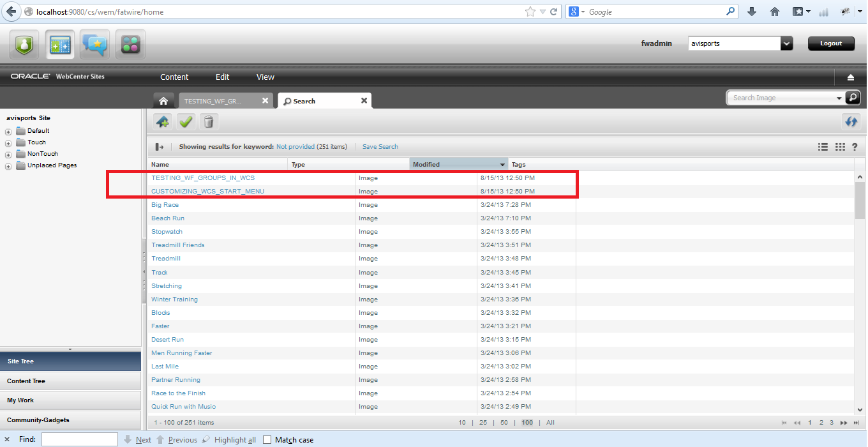Image resolution: width=868 pixels, height=447 pixels.
Task: Approve assets using the green checkmark icon
Action: [186, 121]
